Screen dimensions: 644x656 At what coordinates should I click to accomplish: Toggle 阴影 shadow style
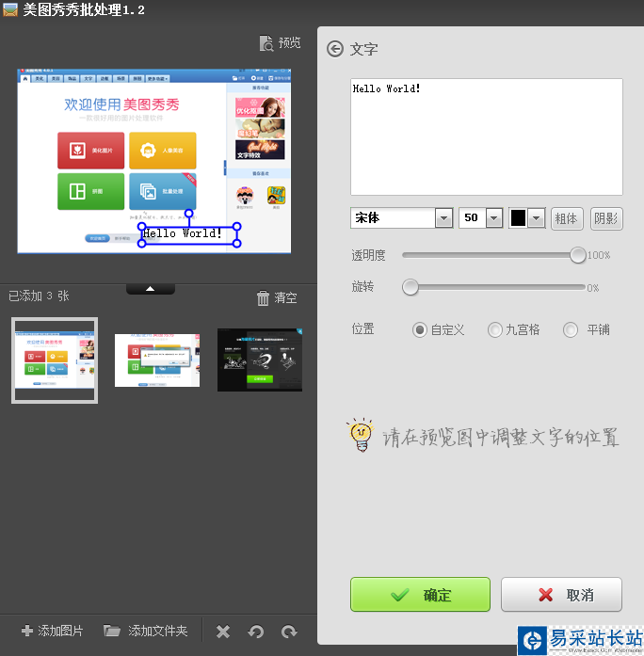coord(606,218)
